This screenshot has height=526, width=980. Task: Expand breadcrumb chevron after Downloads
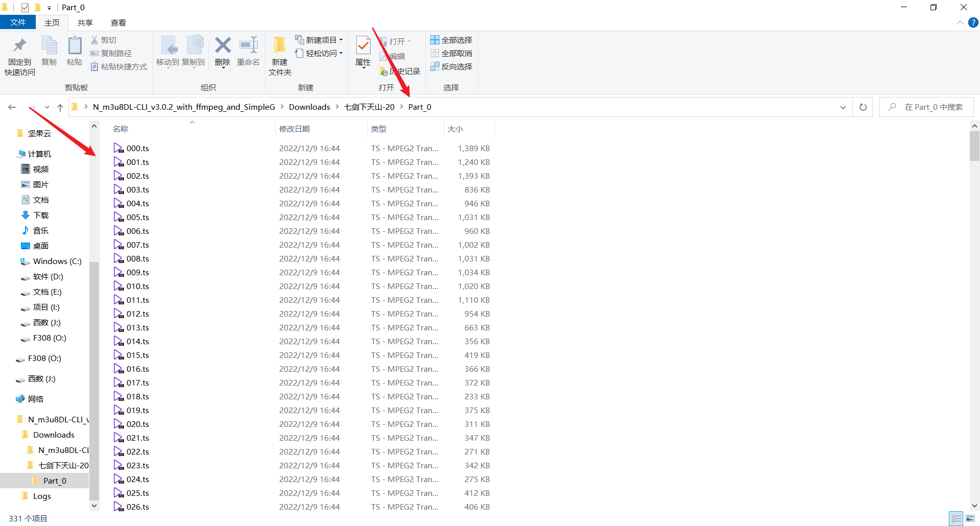tap(337, 107)
